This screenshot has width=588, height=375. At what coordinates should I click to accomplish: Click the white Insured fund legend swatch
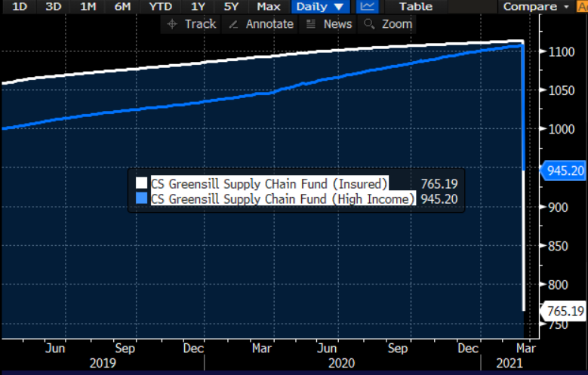[x=141, y=183]
